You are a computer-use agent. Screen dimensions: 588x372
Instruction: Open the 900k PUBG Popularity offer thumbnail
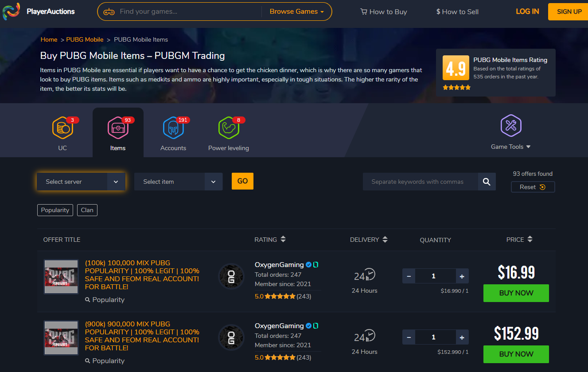pos(61,338)
